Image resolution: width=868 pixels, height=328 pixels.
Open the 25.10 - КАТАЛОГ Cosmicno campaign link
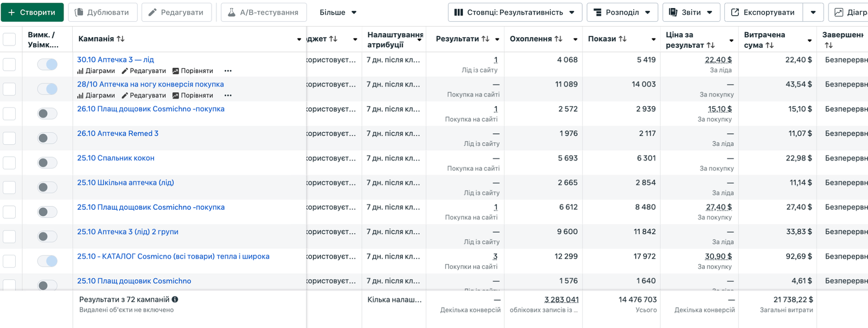(x=173, y=256)
